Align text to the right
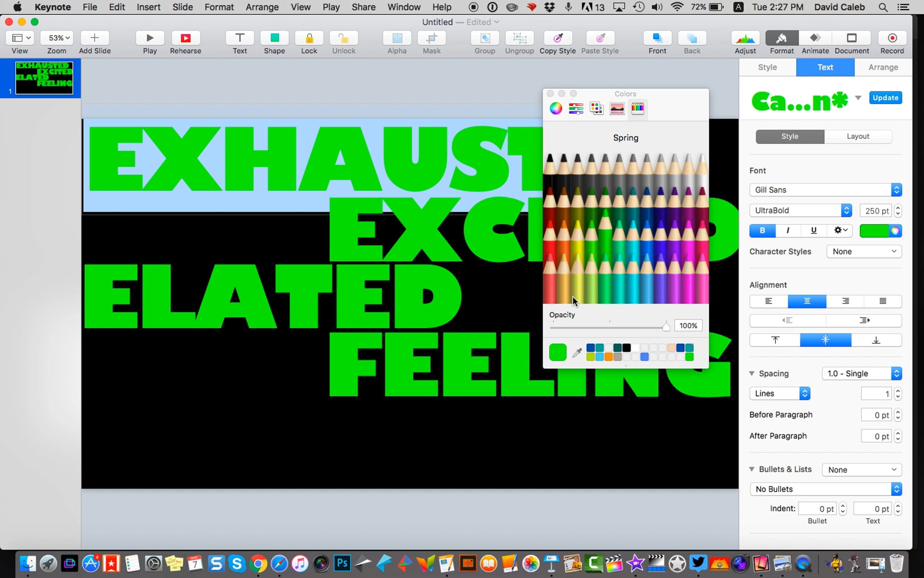The height and width of the screenshot is (578, 924). (x=845, y=301)
